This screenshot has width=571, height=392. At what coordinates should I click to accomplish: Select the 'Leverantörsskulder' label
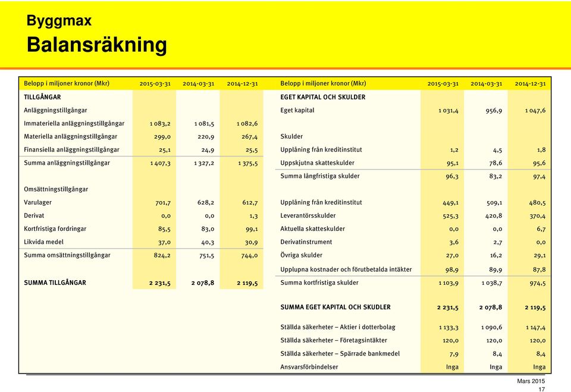tap(308, 216)
